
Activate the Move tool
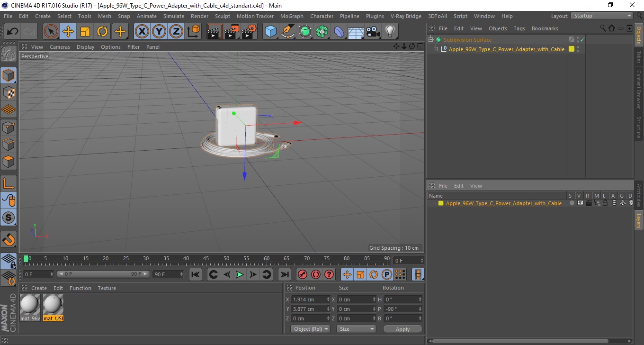pos(68,32)
